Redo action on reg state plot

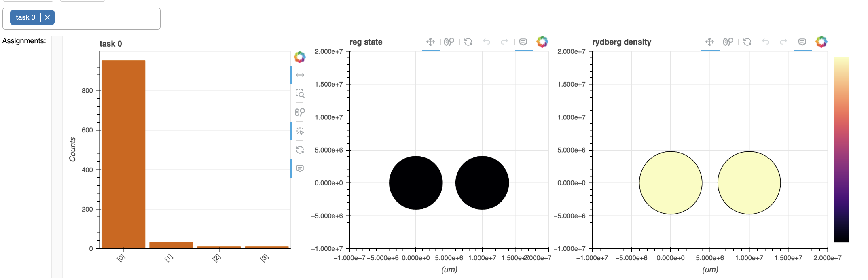click(x=504, y=42)
